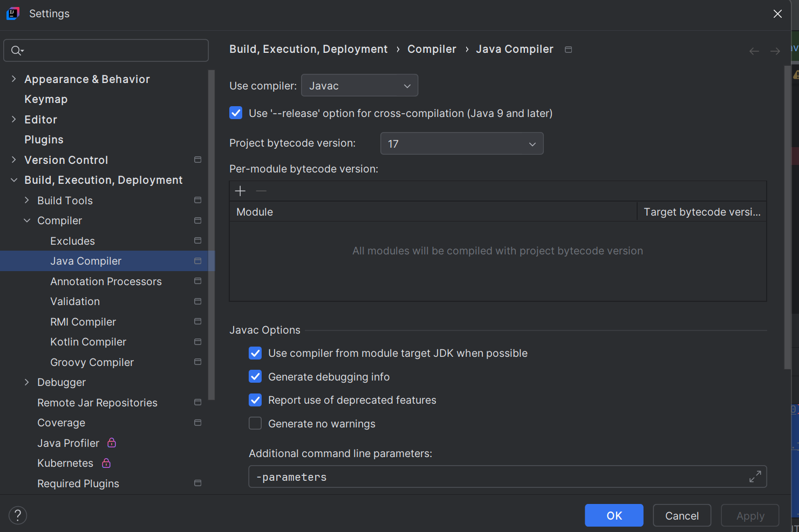
Task: Expand the Appearance & Behavior section
Action: pos(14,79)
